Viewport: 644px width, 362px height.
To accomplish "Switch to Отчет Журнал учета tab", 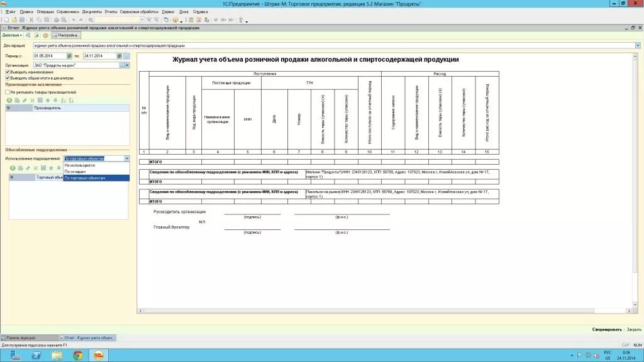I will 87,337.
